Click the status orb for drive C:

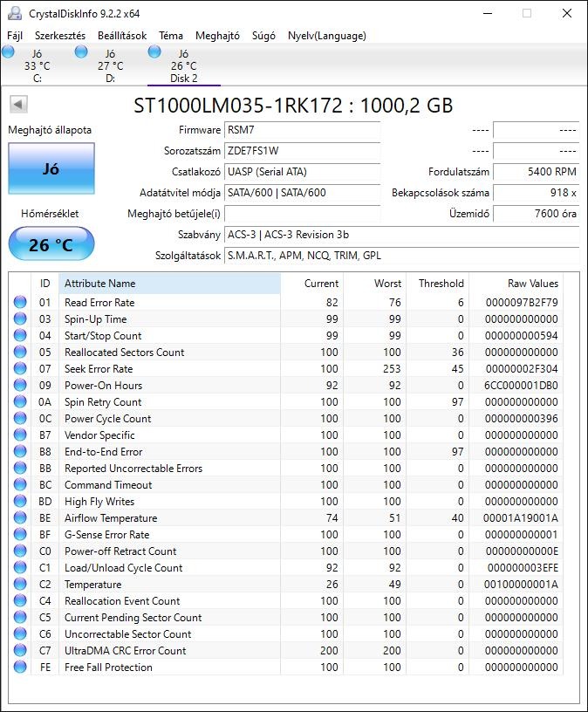click(8, 51)
